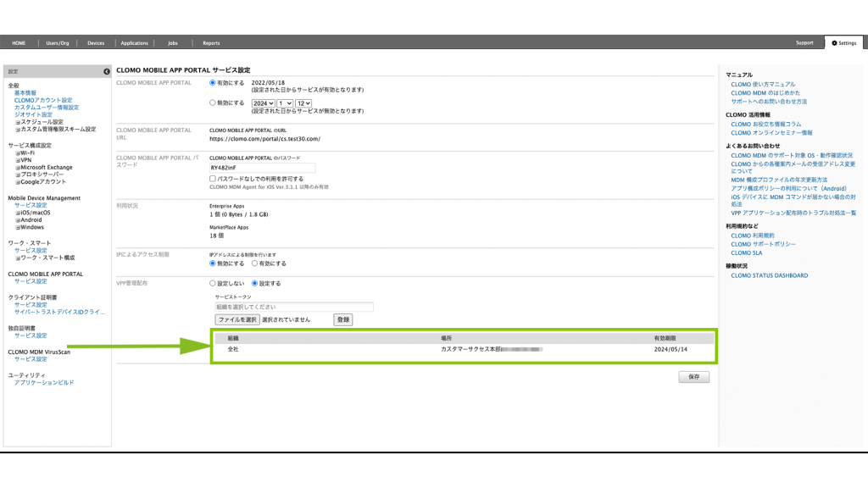Open CLOMO お役立ち情報コラム

tap(766, 125)
